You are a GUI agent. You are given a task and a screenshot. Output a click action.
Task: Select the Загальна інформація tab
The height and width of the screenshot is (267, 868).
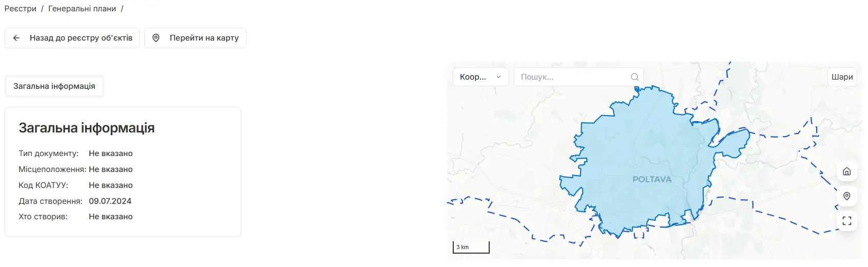pyautogui.click(x=54, y=86)
